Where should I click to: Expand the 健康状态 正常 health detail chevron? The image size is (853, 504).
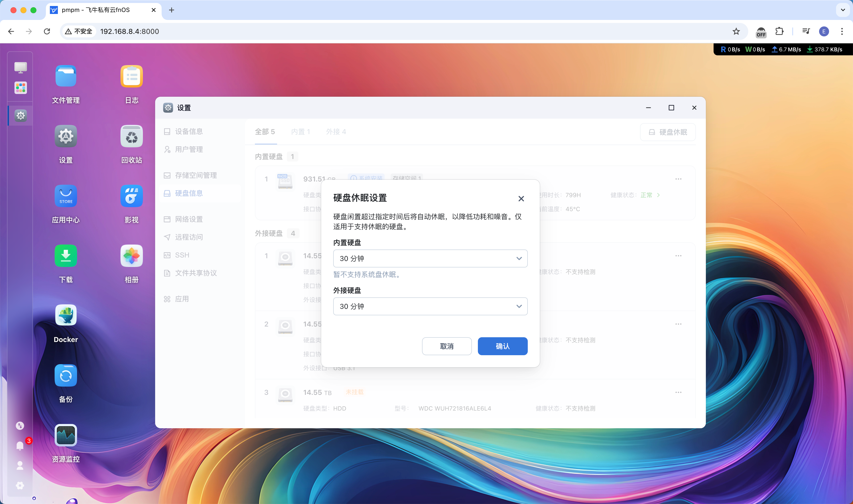(x=658, y=195)
